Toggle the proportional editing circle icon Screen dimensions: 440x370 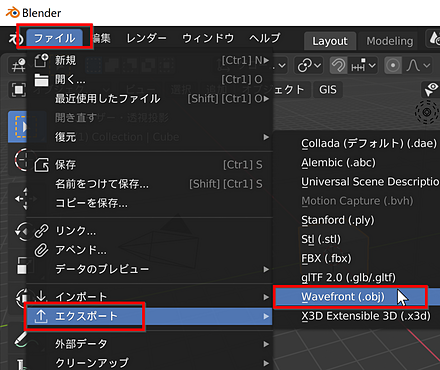pos(393,65)
